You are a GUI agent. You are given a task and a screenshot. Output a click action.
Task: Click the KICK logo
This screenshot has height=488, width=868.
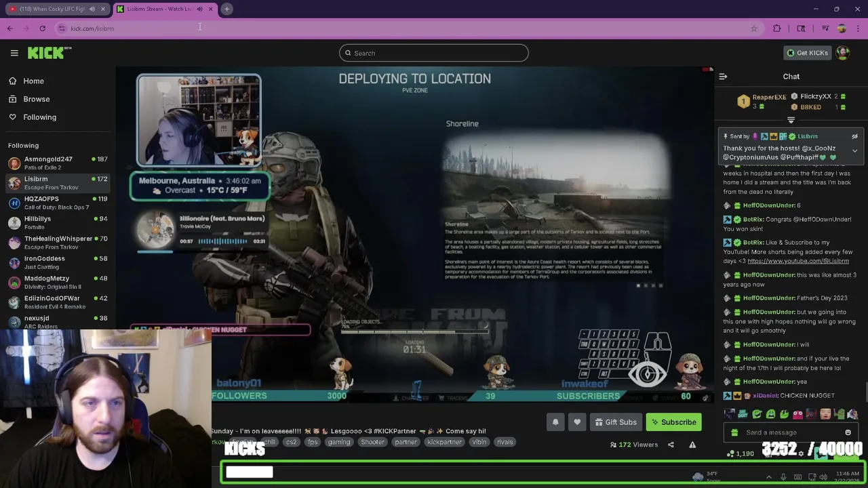[50, 53]
